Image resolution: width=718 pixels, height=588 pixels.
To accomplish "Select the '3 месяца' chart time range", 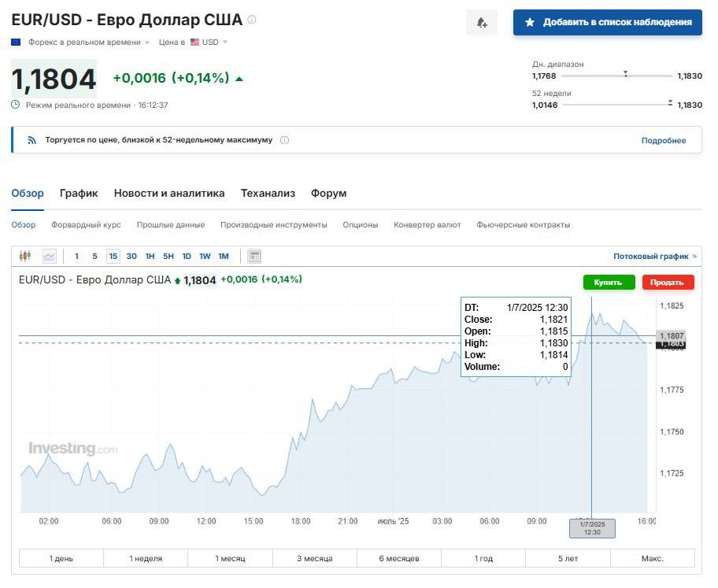I will 314,558.
